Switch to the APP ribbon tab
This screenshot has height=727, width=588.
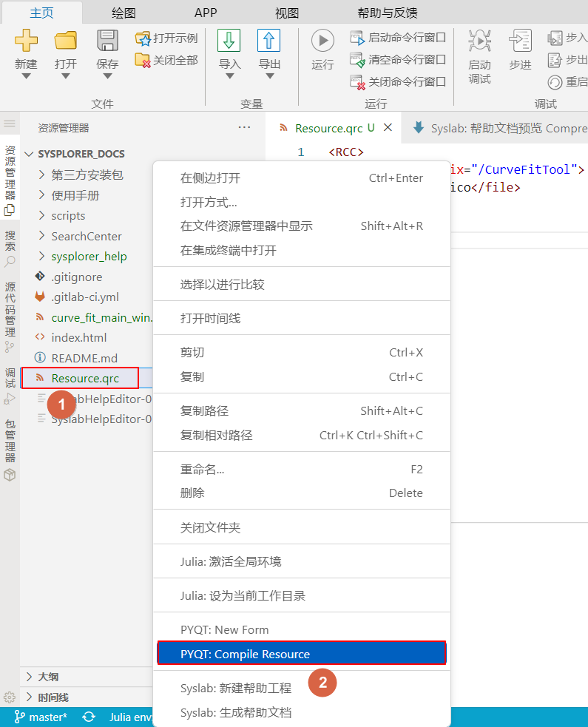[x=206, y=13]
